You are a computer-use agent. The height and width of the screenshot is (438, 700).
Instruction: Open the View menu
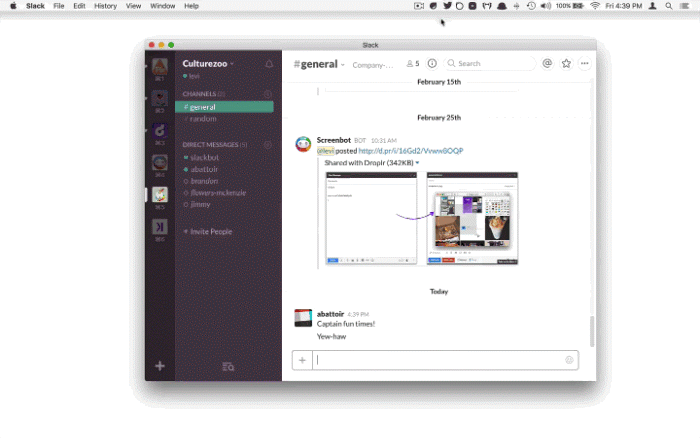[133, 6]
